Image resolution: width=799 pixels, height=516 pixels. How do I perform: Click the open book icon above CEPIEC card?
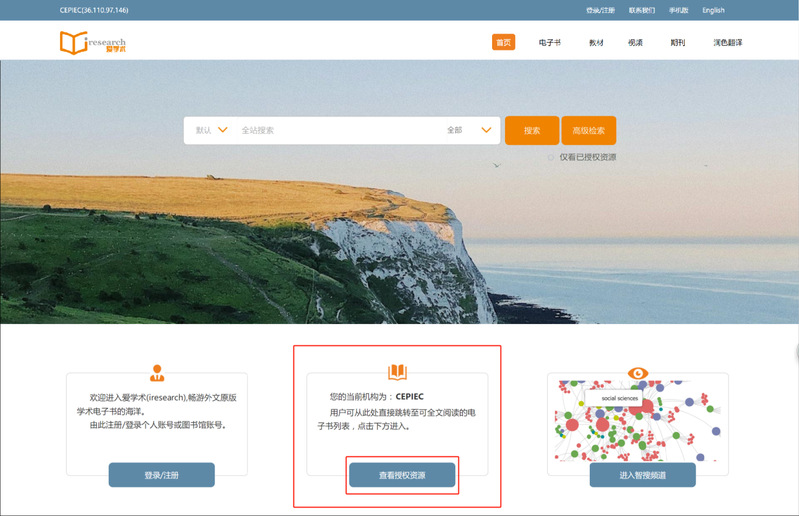(x=397, y=372)
